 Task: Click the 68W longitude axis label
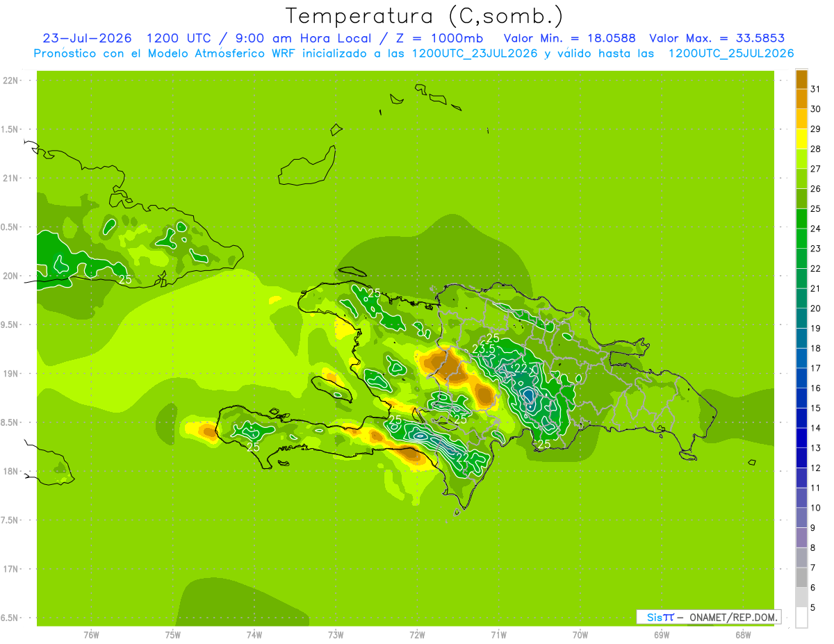742,634
